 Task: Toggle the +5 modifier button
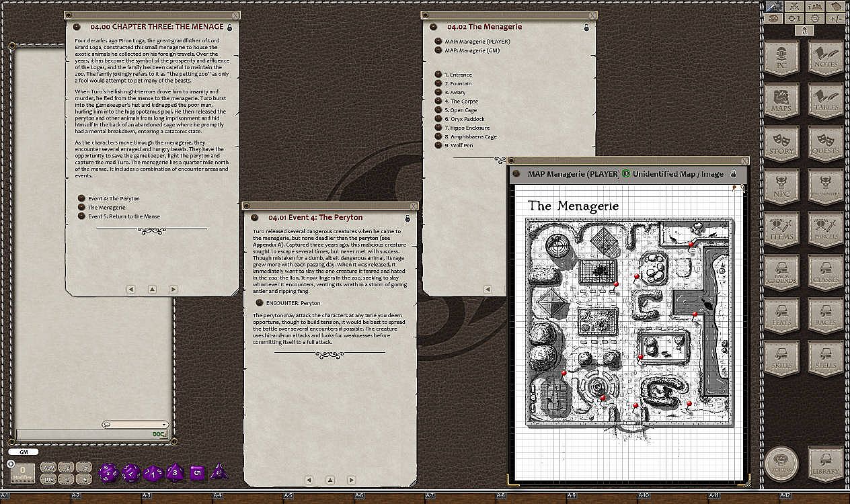(x=83, y=467)
